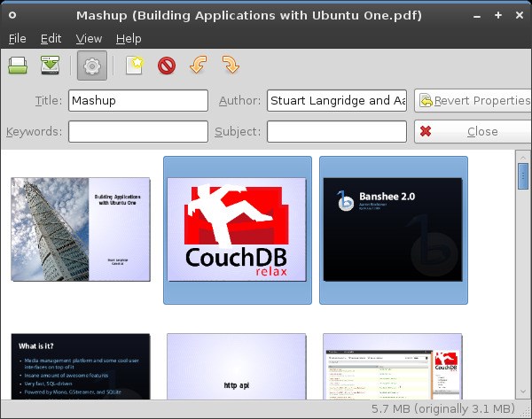Toggle the document properties gear button
532x419 pixels.
92,66
